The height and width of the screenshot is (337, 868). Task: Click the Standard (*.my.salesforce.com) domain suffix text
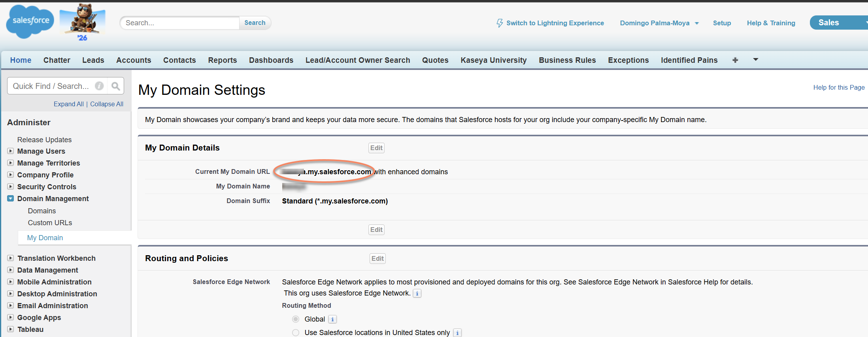pyautogui.click(x=335, y=201)
